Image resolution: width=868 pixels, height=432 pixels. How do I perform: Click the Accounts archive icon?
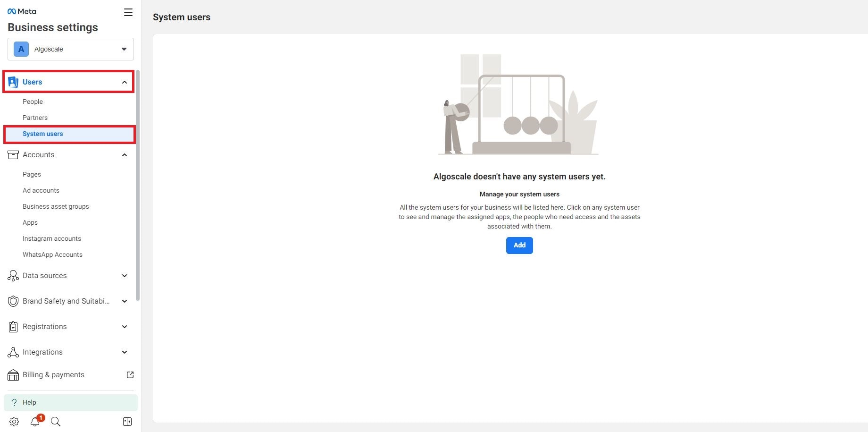point(13,155)
